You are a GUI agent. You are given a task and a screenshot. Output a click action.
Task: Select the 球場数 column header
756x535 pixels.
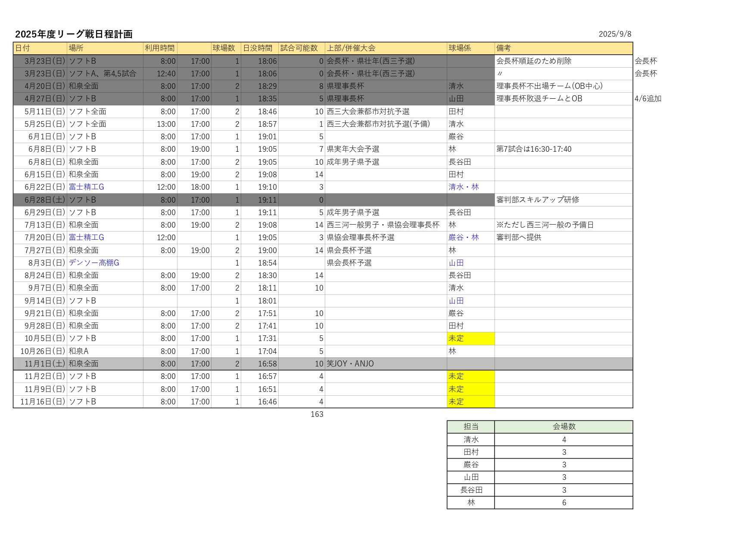226,48
